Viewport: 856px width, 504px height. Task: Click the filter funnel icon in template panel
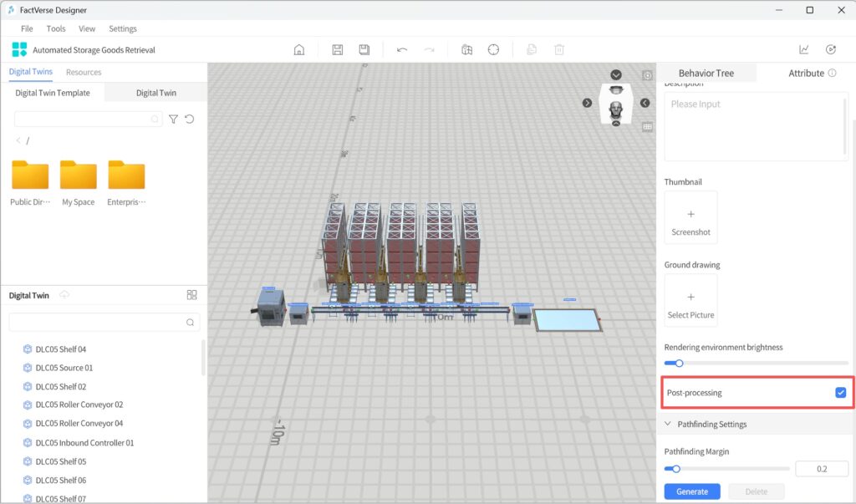[173, 120]
